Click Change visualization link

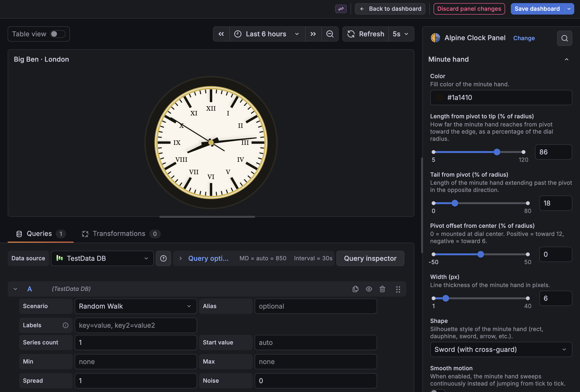point(524,38)
